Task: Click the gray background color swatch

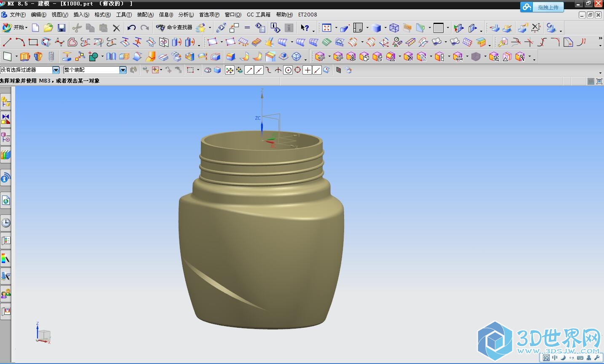Action: click(x=438, y=28)
